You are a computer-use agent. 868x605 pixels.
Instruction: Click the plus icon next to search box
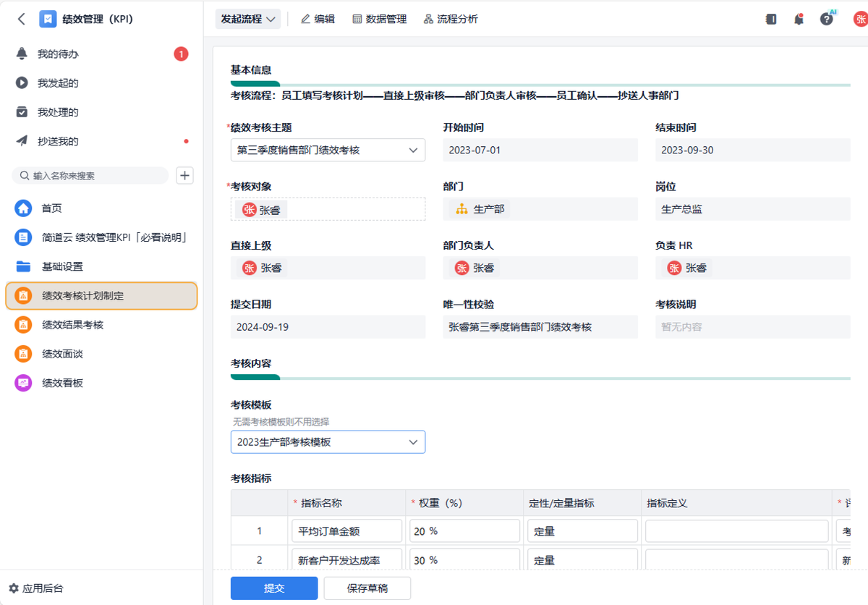coord(185,175)
